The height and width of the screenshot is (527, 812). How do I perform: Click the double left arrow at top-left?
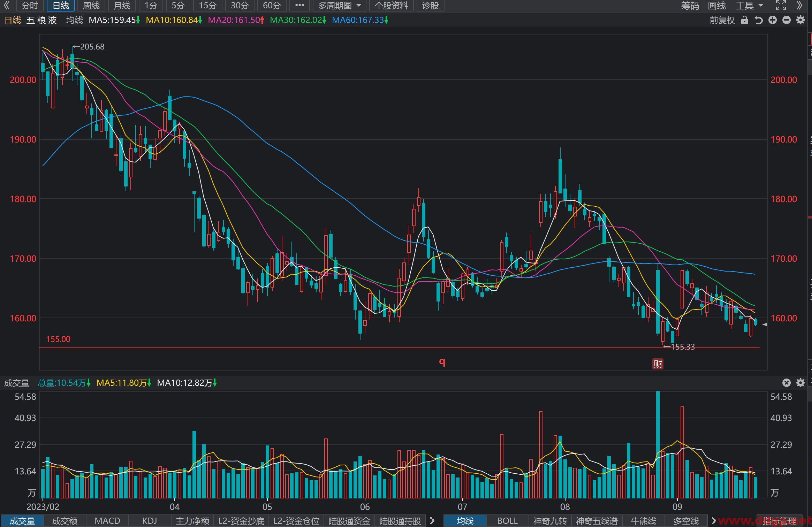pyautogui.click(x=7, y=5)
